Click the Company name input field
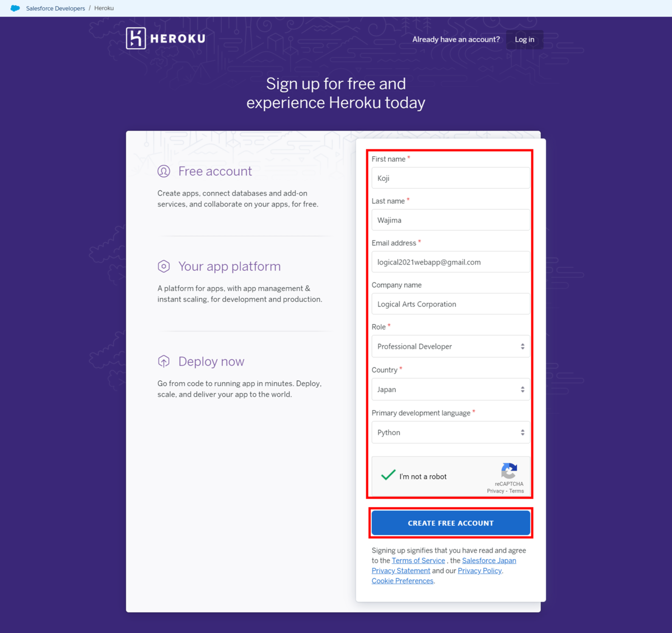672x633 pixels. (x=451, y=304)
